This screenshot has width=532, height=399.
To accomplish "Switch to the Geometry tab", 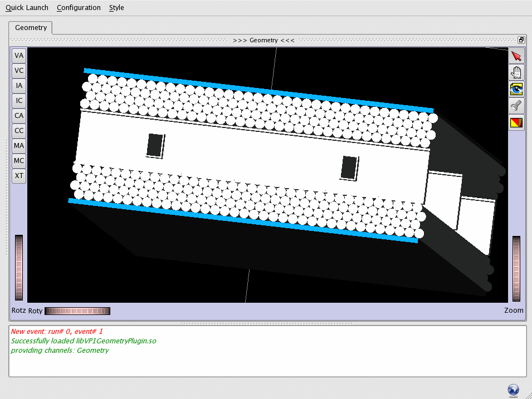I will pos(31,28).
